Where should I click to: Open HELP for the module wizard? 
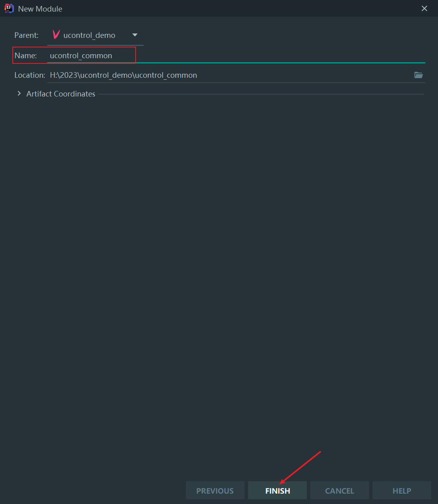[401, 490]
